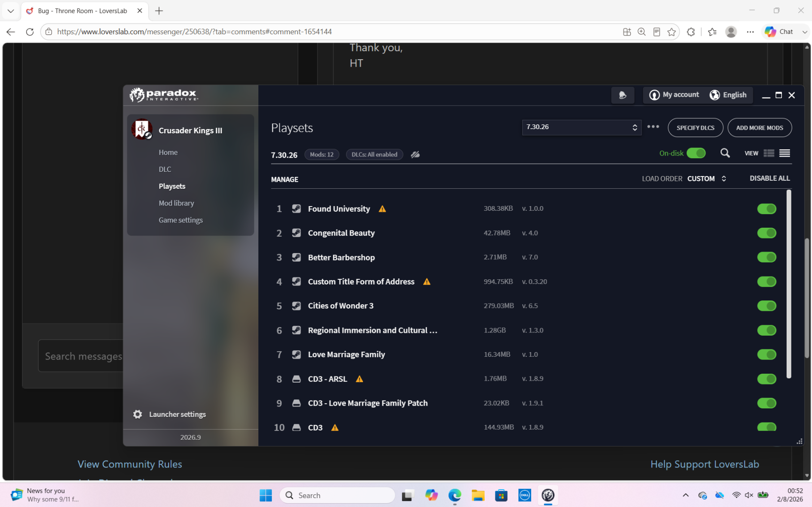
Task: Click the warning icon for Custom Title Form of Address
Action: coord(426,282)
